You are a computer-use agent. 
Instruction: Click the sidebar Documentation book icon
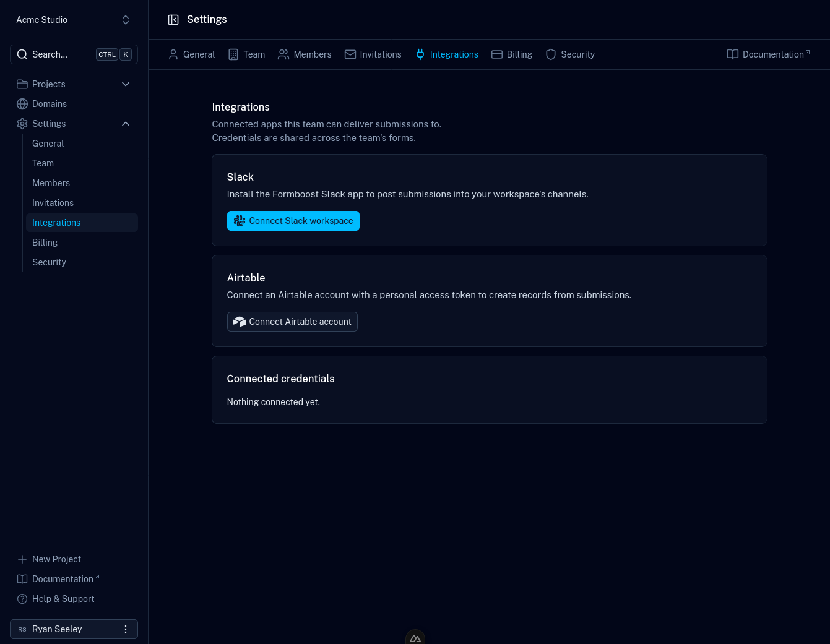pyautogui.click(x=22, y=579)
